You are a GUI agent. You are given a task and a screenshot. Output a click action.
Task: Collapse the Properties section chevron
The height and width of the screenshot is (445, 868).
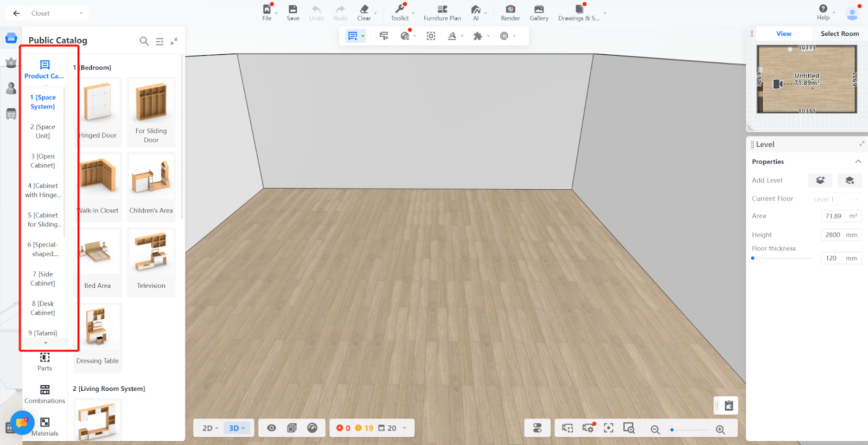point(858,162)
